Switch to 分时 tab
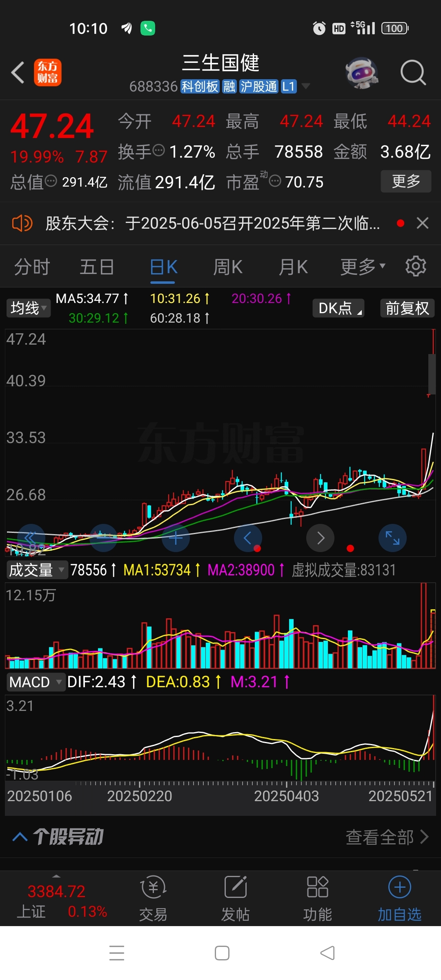This screenshot has height=980, width=441. tap(32, 267)
